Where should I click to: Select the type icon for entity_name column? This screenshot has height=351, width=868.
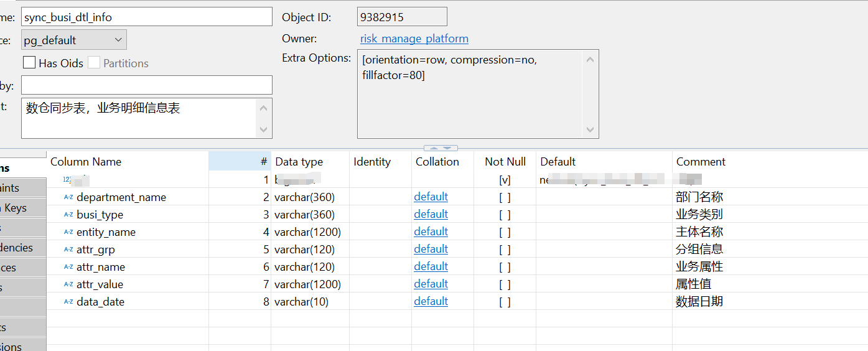(68, 232)
